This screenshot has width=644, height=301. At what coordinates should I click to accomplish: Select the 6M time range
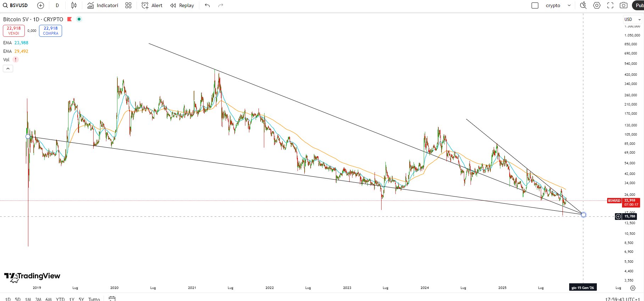49,299
